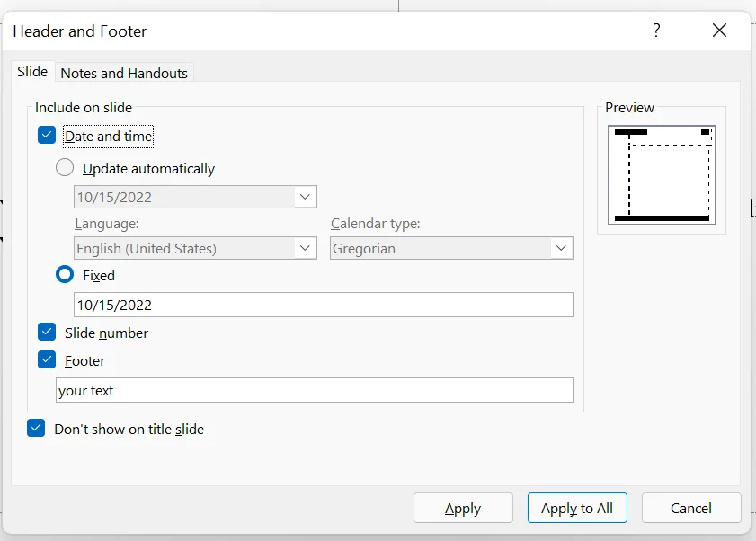Select the Fixed date radio button
Viewport: 756px width, 541px height.
click(x=65, y=274)
